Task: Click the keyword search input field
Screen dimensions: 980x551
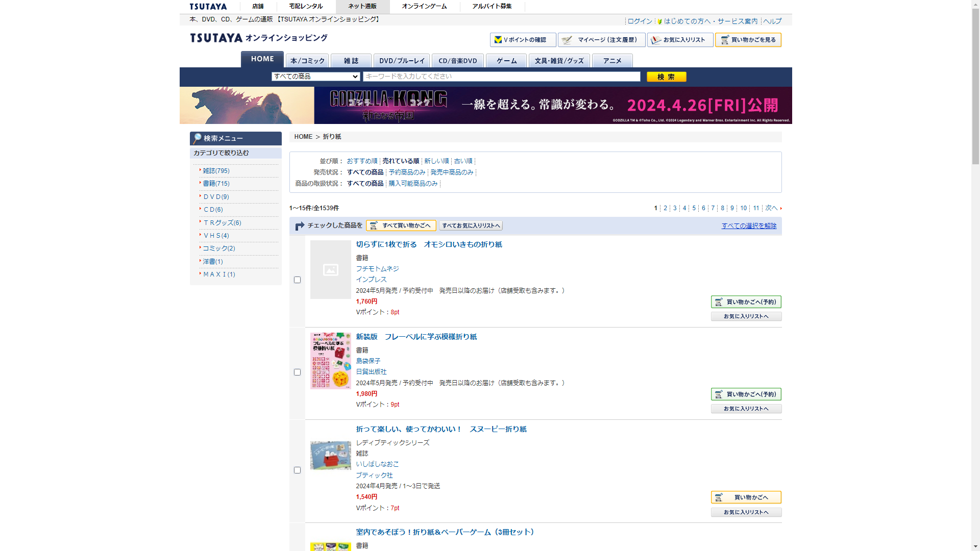Action: point(502,77)
